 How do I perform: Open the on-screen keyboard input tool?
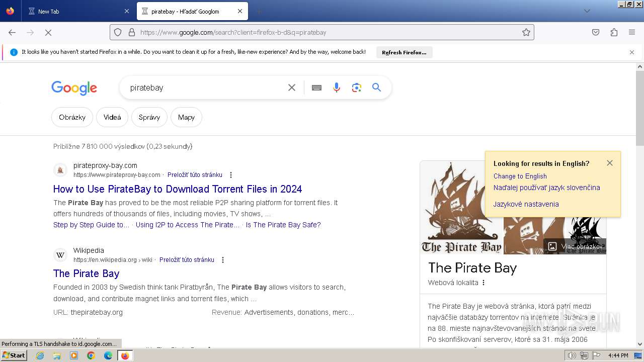[316, 87]
